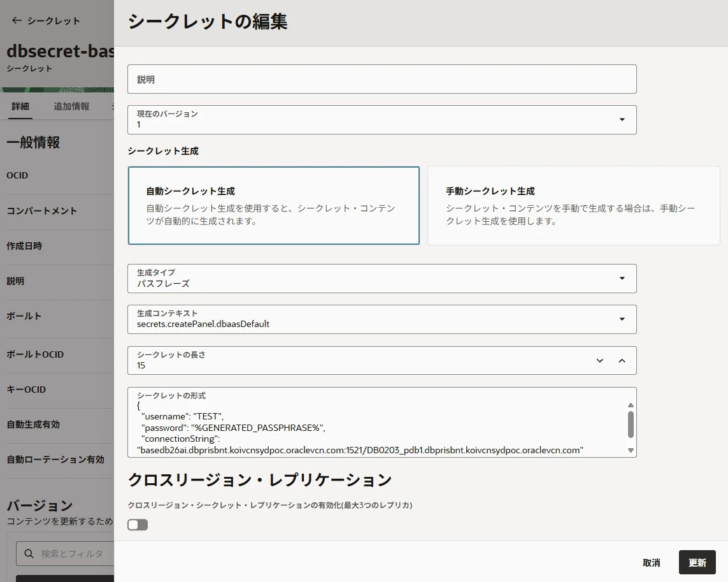
Task: Click the キーOCID row label
Action: [x=26, y=389]
